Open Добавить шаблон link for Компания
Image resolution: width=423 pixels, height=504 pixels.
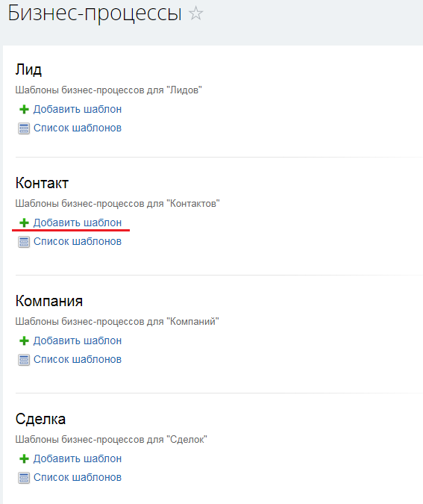coord(78,340)
